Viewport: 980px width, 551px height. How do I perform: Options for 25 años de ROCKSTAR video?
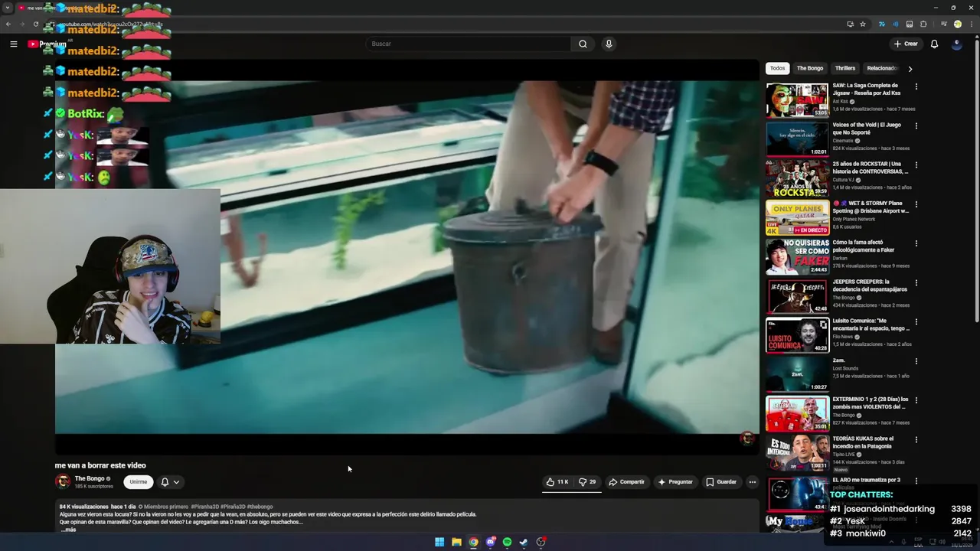tap(916, 165)
